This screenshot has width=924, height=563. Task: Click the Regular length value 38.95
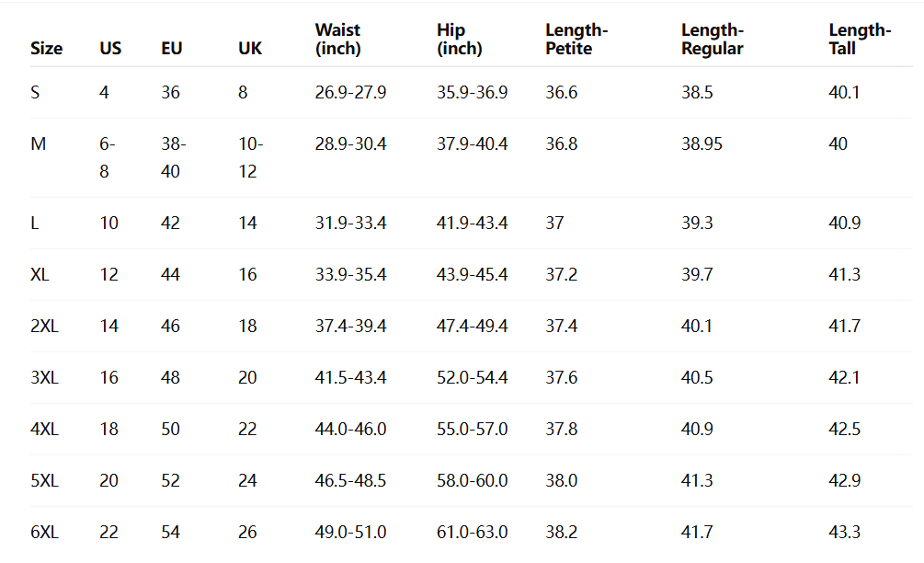click(702, 144)
